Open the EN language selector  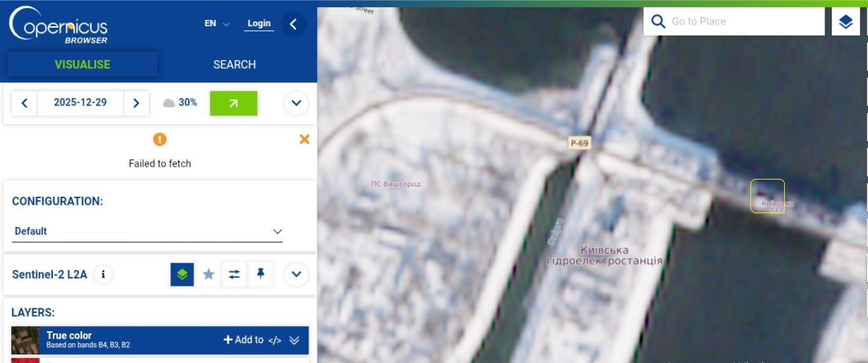tap(217, 24)
